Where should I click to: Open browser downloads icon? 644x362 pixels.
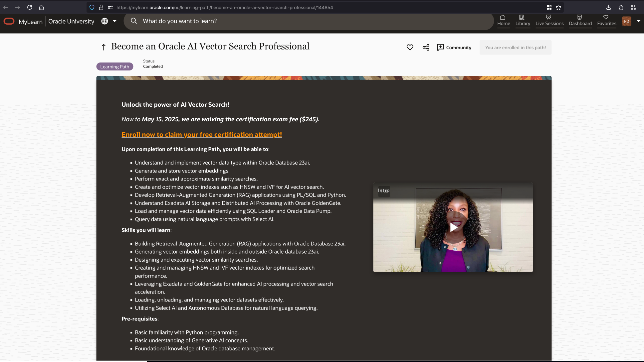point(608,7)
